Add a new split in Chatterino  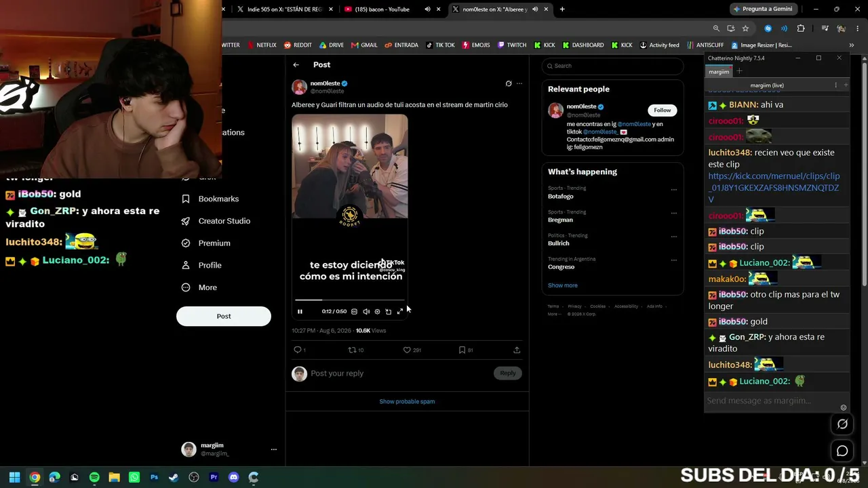(845, 85)
